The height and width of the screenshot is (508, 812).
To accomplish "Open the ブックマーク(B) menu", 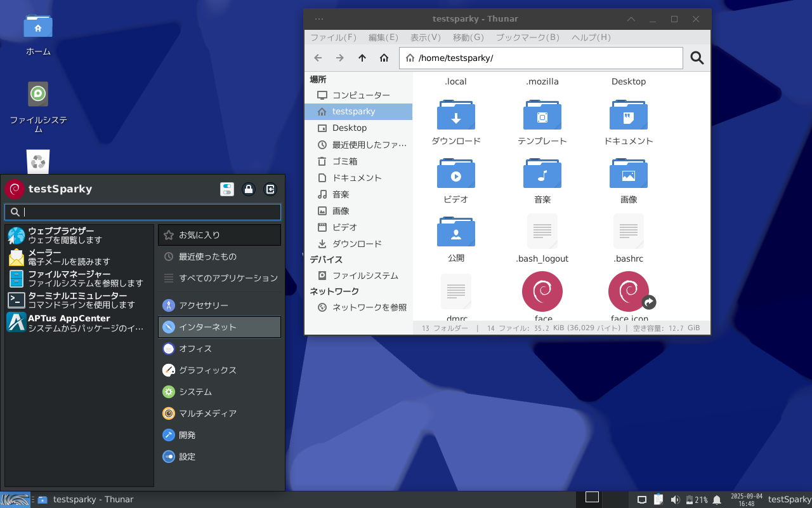I will pos(527,37).
